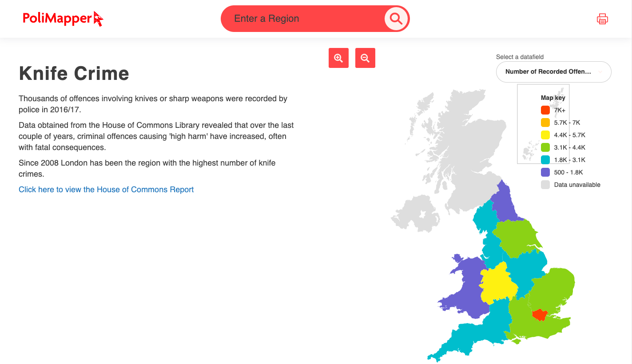Image resolution: width=632 pixels, height=364 pixels.
Task: Click the Select a datafield label
Action: (520, 57)
